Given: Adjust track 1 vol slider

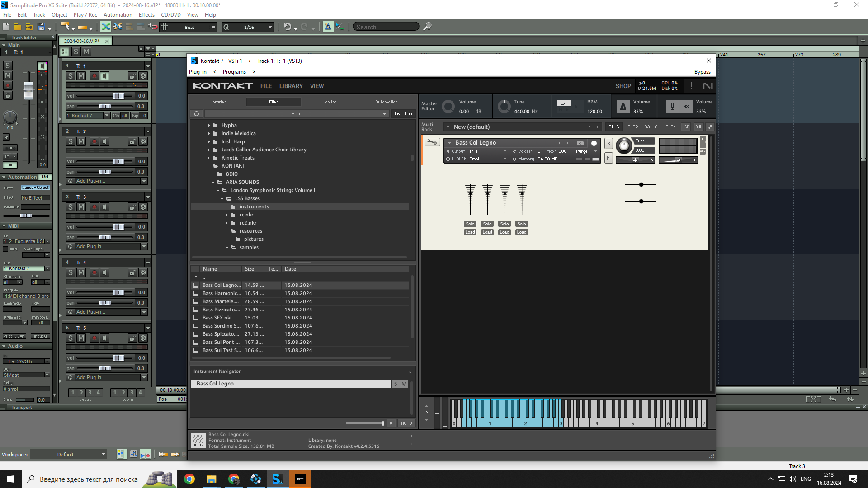Looking at the screenshot, I should [x=118, y=96].
